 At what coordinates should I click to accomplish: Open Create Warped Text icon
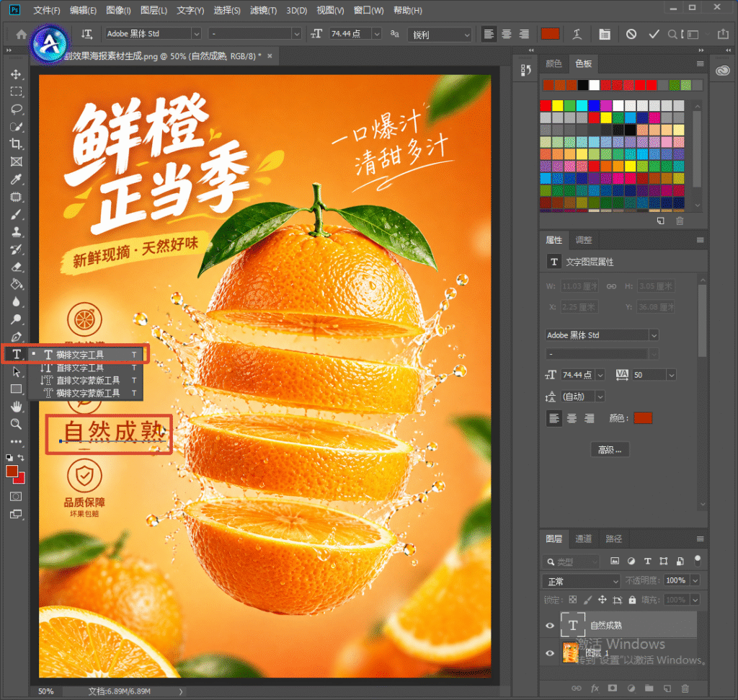pos(577,34)
